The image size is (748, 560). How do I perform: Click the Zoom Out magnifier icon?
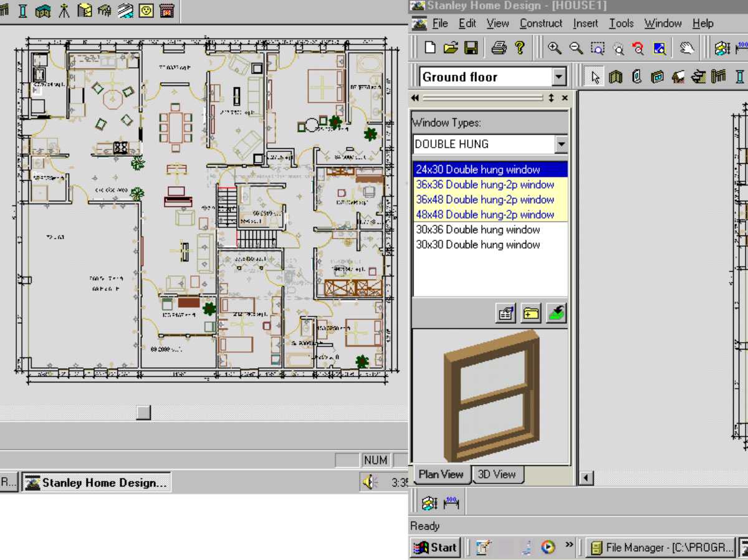(x=576, y=48)
